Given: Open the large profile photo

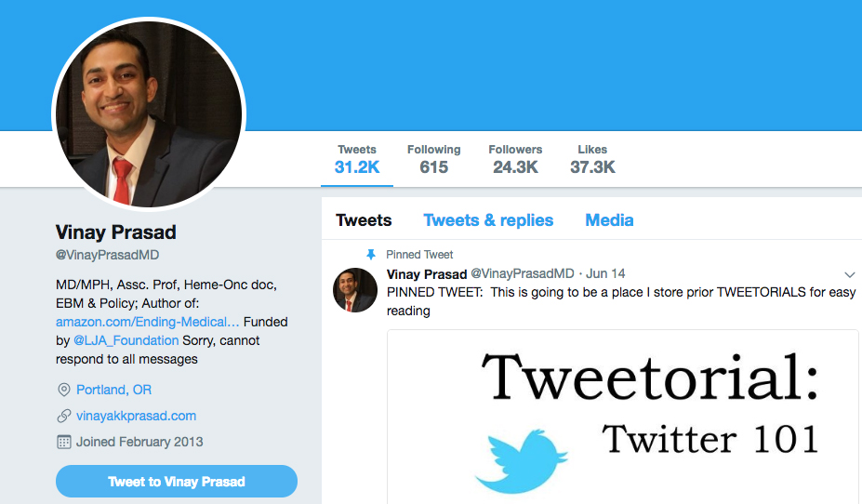Looking at the screenshot, I should click(x=149, y=114).
